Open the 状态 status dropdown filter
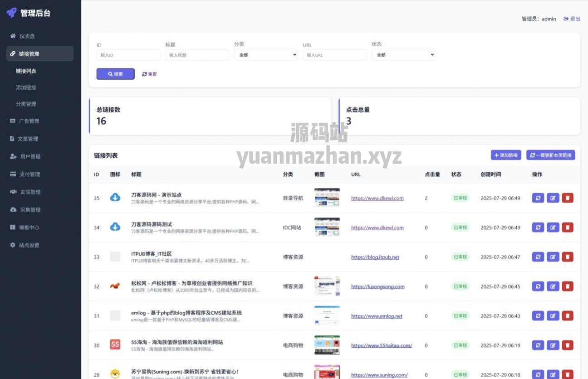This screenshot has height=379, width=588. click(403, 55)
